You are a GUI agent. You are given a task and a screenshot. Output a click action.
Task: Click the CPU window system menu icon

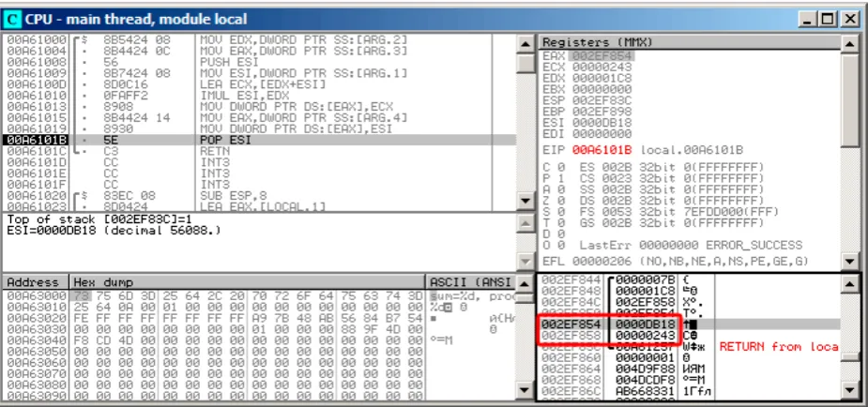(13, 20)
